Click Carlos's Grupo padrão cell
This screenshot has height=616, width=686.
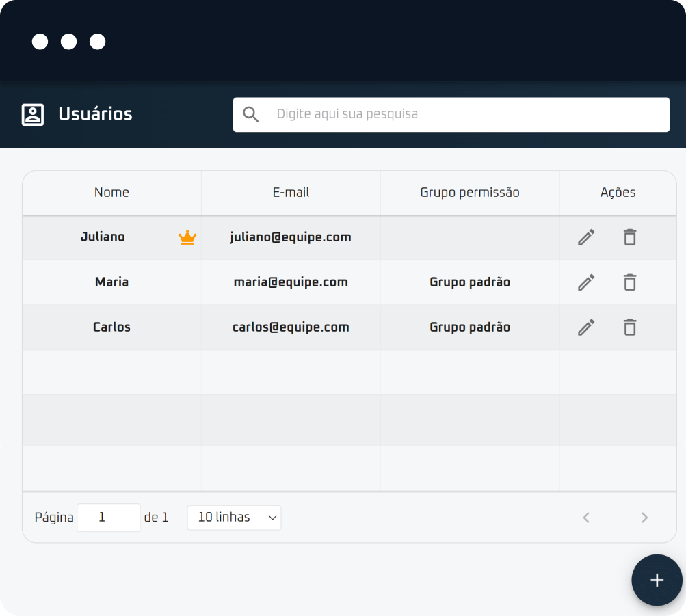coord(470,327)
